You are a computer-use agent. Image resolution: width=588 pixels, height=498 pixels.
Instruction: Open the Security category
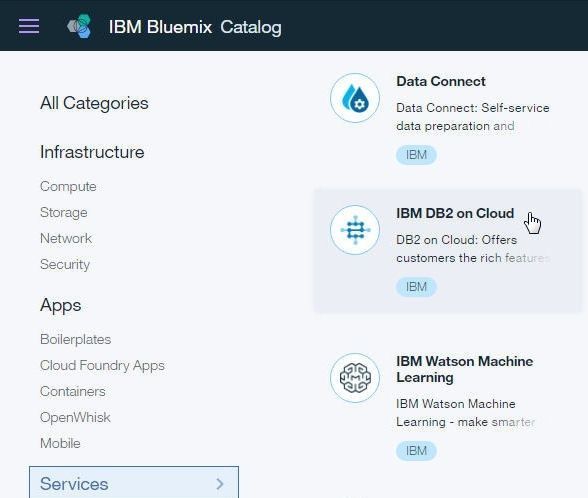[65, 264]
